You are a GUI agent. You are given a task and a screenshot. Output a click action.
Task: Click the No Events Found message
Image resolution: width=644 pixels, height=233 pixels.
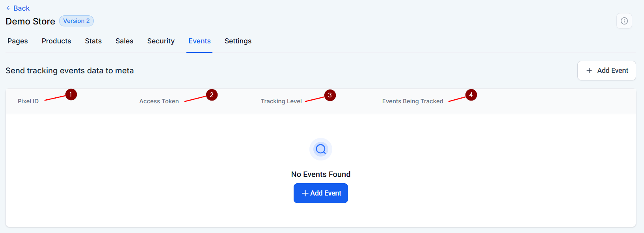pyautogui.click(x=321, y=174)
